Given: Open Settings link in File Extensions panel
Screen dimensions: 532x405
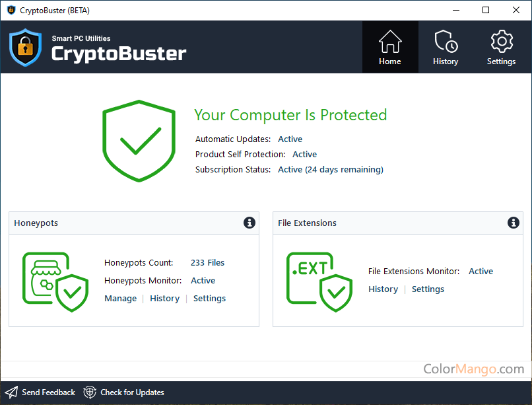Looking at the screenshot, I should [x=428, y=289].
